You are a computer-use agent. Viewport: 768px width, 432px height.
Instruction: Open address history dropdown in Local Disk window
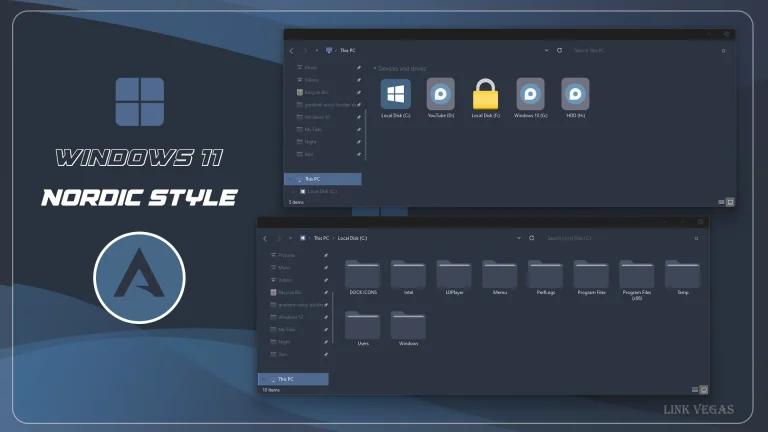pos(519,238)
